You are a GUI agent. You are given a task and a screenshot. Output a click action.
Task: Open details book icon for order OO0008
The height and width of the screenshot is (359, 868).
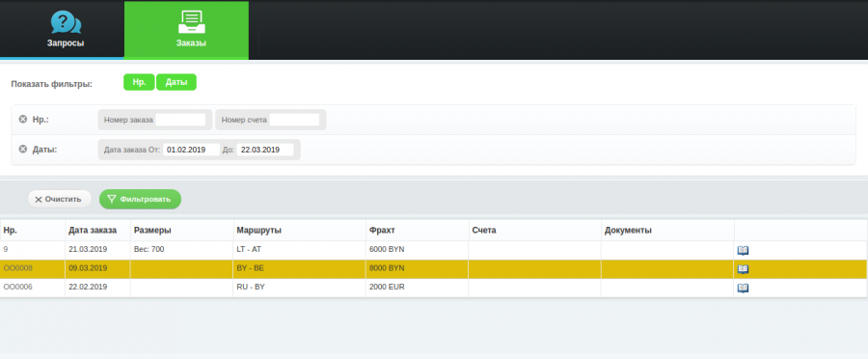click(x=743, y=269)
